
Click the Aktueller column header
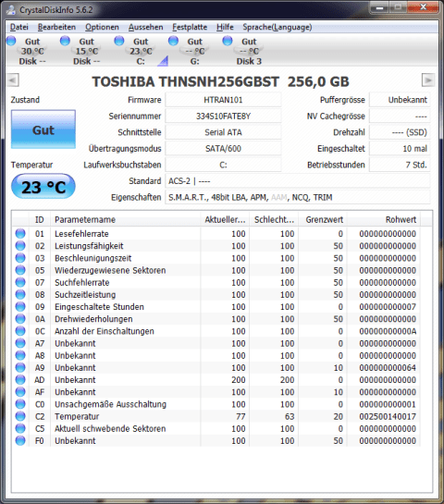pos(225,219)
